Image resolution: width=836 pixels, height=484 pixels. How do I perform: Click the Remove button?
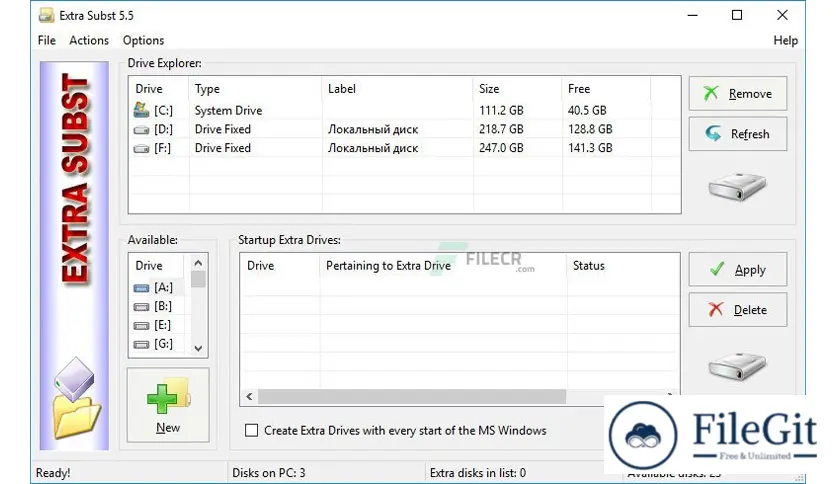click(737, 93)
